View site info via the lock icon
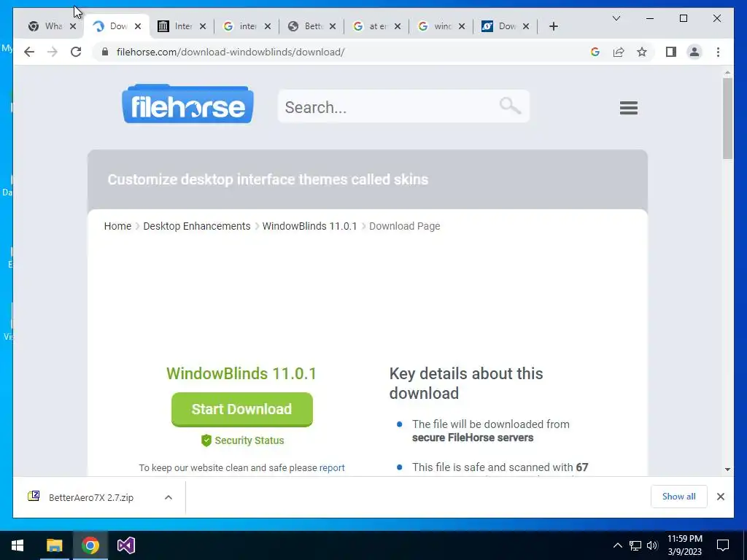 click(105, 52)
